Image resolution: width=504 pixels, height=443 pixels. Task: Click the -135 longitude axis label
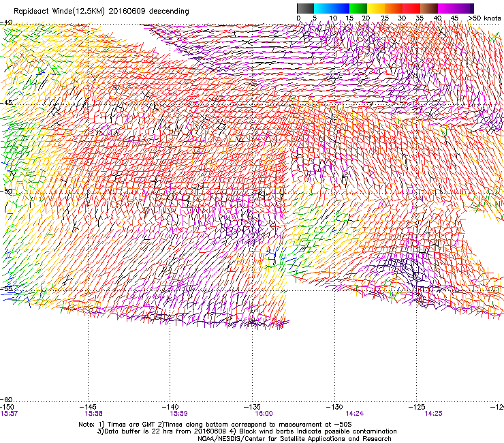[x=252, y=407]
